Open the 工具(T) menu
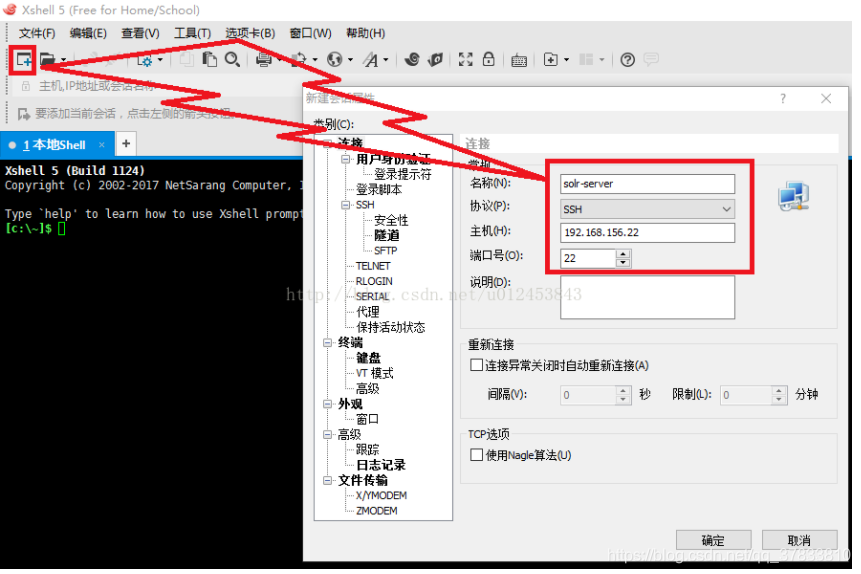 pyautogui.click(x=193, y=33)
